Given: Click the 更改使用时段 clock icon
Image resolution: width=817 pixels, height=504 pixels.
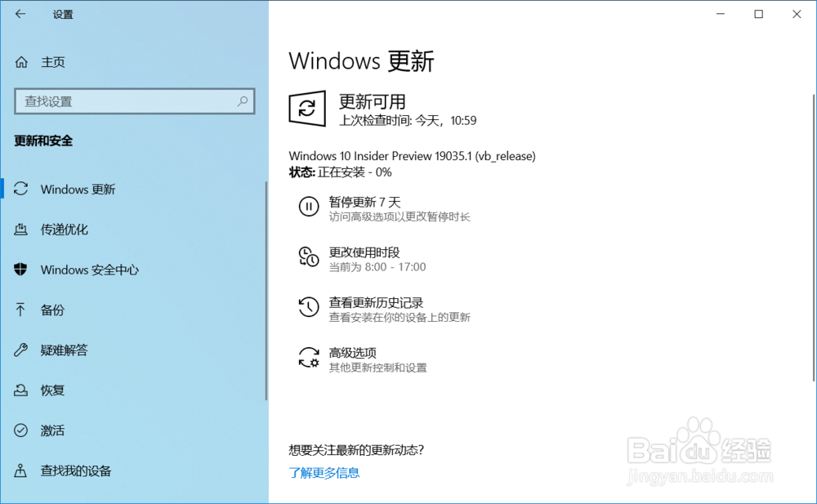Looking at the screenshot, I should [308, 257].
